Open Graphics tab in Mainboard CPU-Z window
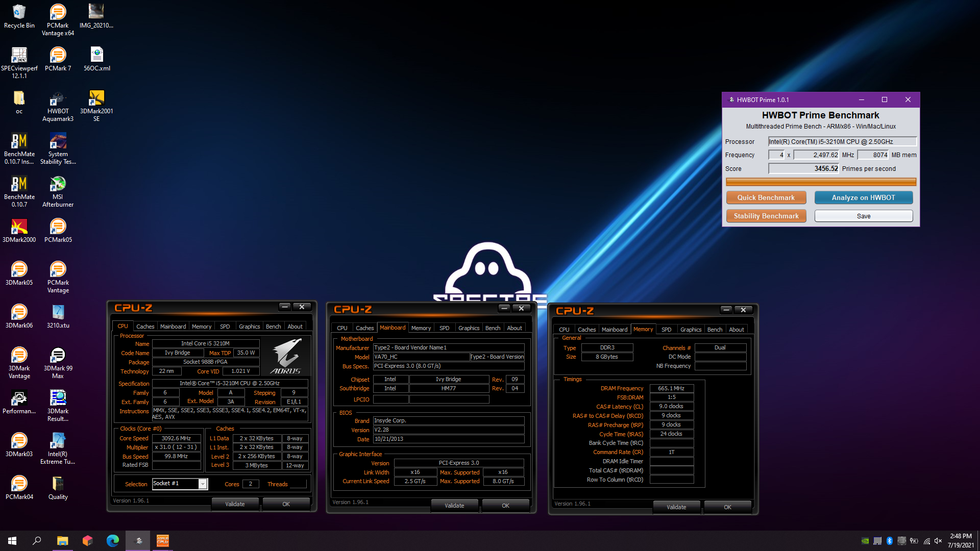This screenshot has height=551, width=980. (x=469, y=328)
